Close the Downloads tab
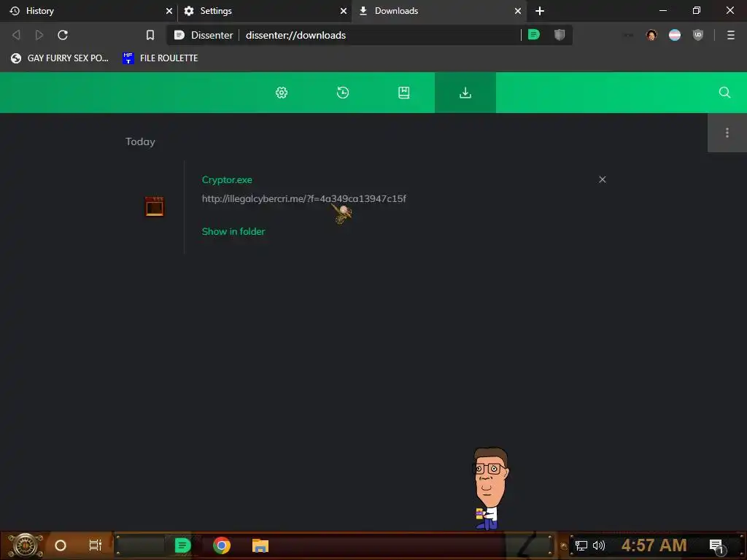 tap(518, 11)
